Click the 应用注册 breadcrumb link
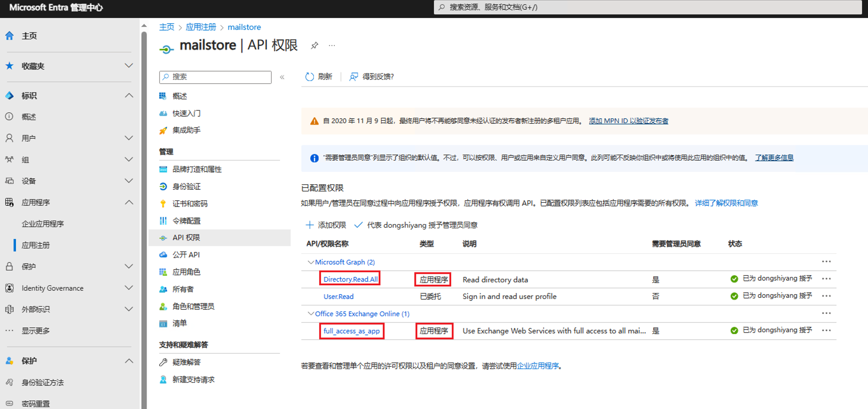The image size is (868, 409). [x=201, y=27]
